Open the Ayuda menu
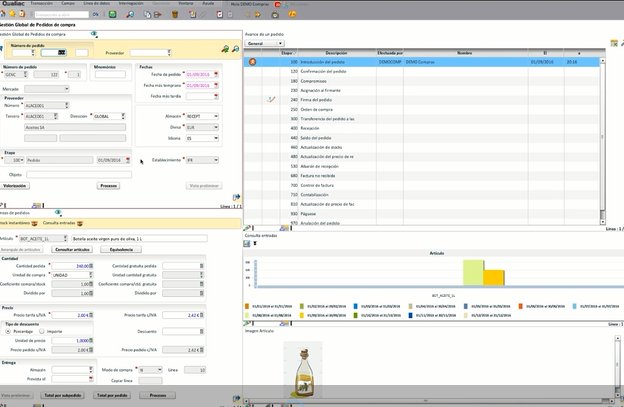This screenshot has height=407, width=624. pyautogui.click(x=208, y=3)
